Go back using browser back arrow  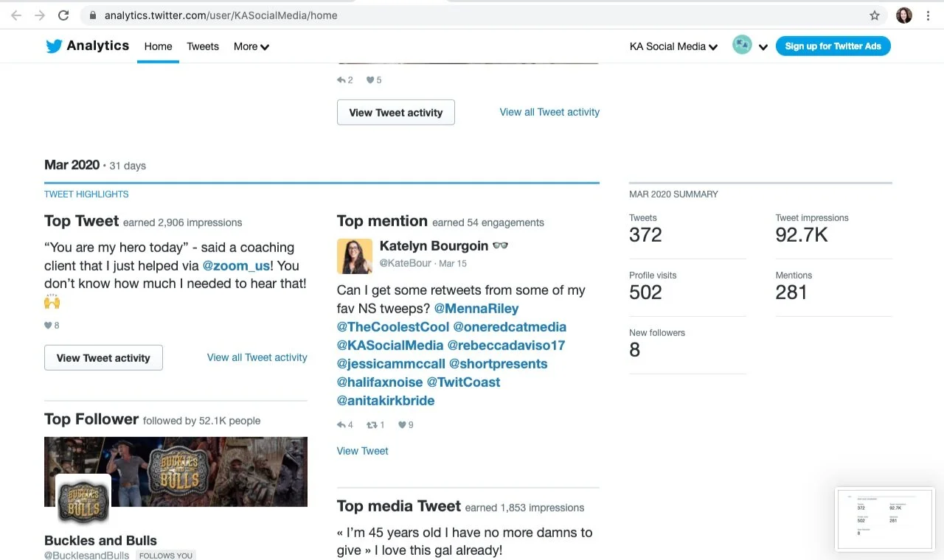point(16,15)
